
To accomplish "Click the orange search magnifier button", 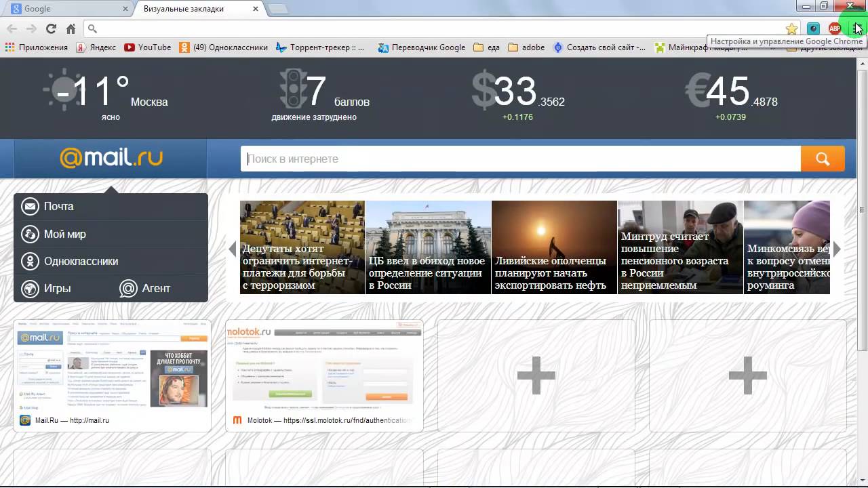I will [823, 159].
